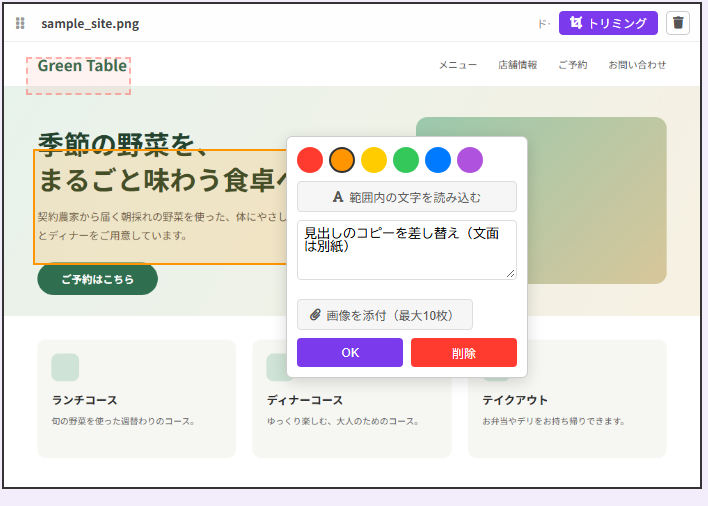
Task: Click the トリミング crop button
Action: 608,23
